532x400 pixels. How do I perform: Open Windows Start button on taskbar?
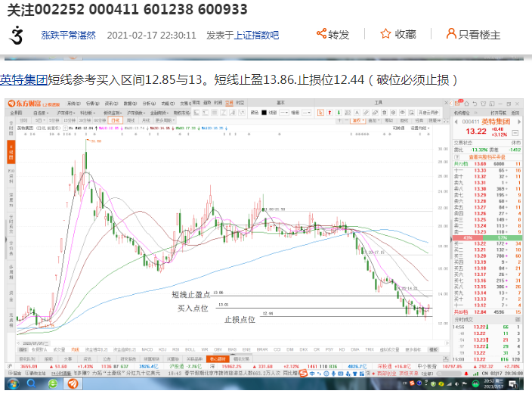[14, 383]
